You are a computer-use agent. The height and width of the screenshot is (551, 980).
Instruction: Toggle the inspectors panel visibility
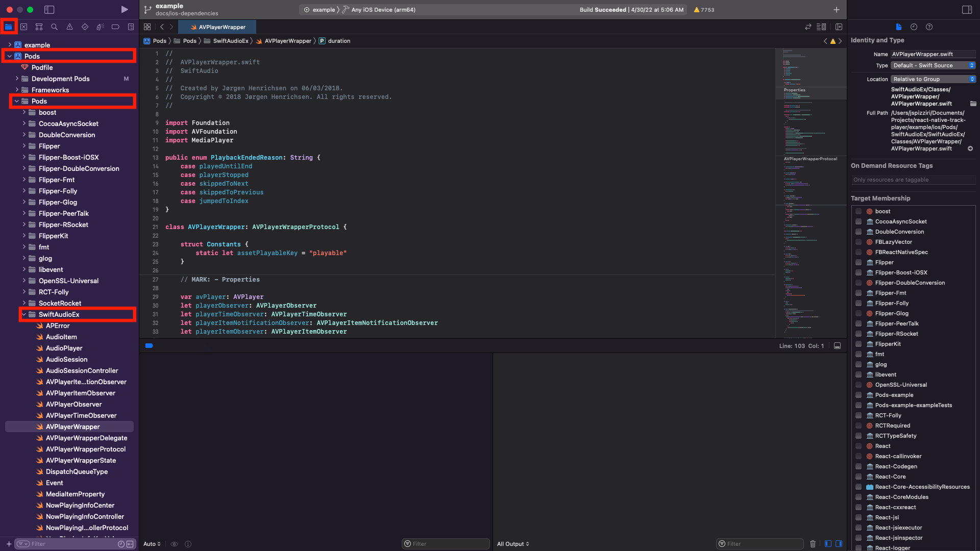(x=967, y=10)
